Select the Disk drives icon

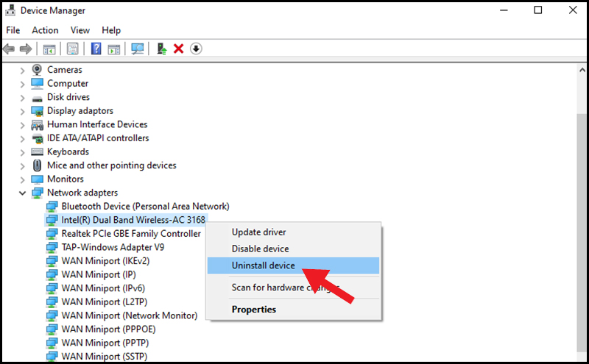(37, 98)
